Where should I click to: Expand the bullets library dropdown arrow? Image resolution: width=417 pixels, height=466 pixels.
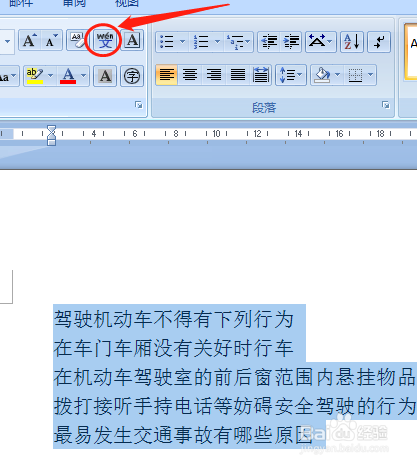(182, 42)
